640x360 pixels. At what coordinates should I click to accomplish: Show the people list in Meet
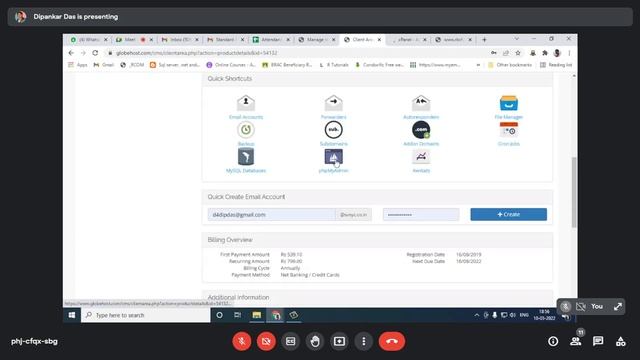coord(576,341)
